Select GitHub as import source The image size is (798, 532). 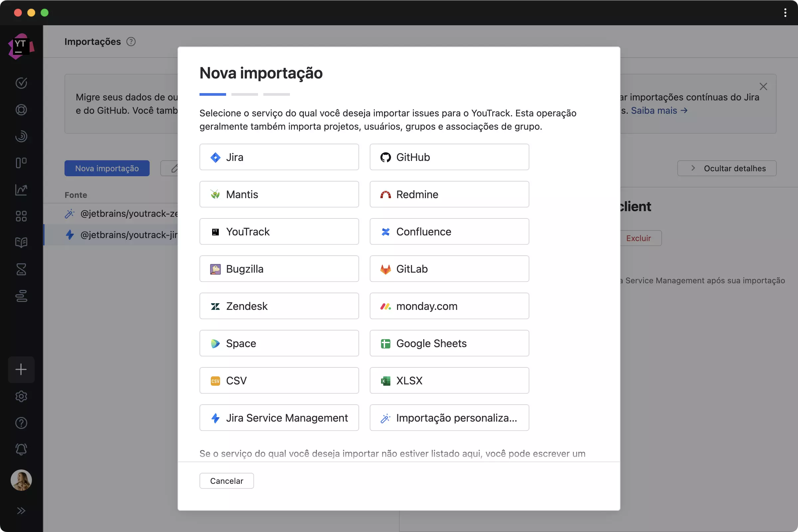tap(449, 157)
